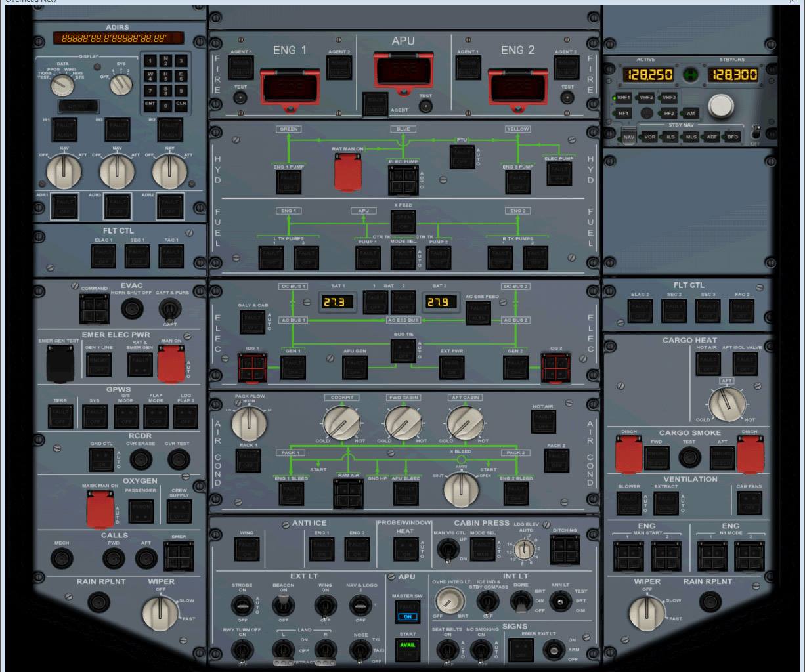Image resolution: width=805 pixels, height=672 pixels.
Task: Rotate the X BLEED selector knob
Action: click(x=461, y=490)
